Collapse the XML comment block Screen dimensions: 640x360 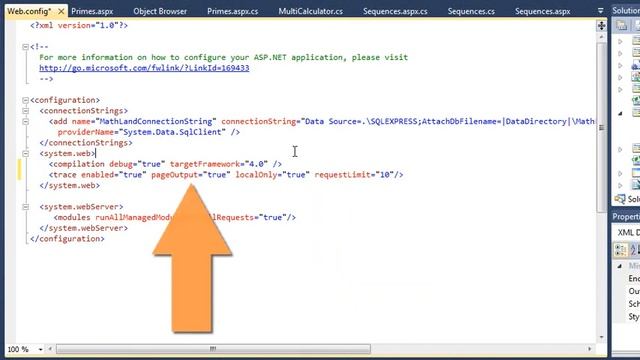click(x=25, y=47)
